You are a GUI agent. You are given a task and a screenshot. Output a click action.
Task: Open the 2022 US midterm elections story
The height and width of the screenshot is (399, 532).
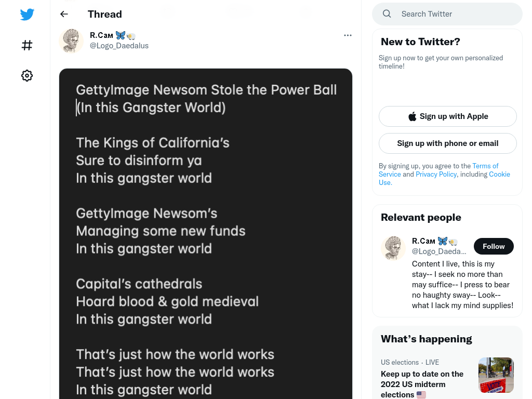click(x=422, y=384)
